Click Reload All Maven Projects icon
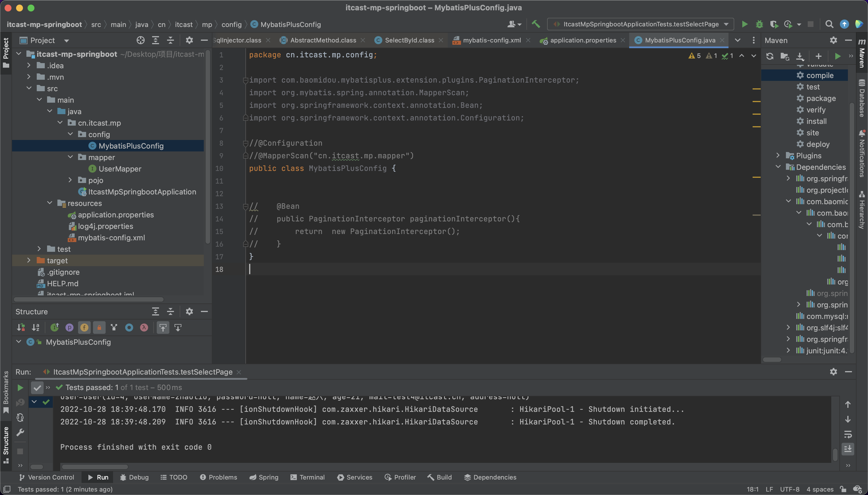The width and height of the screenshot is (868, 495). [770, 56]
